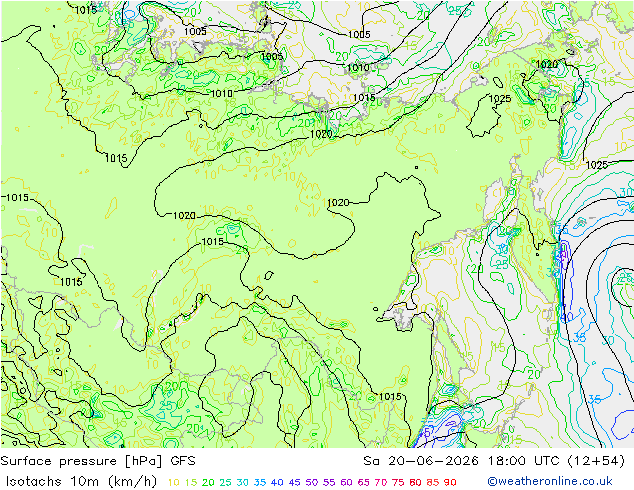Screen dimensions: 634x490
Task: Select legend value 25 in isotachs scale
Action: click(x=225, y=482)
